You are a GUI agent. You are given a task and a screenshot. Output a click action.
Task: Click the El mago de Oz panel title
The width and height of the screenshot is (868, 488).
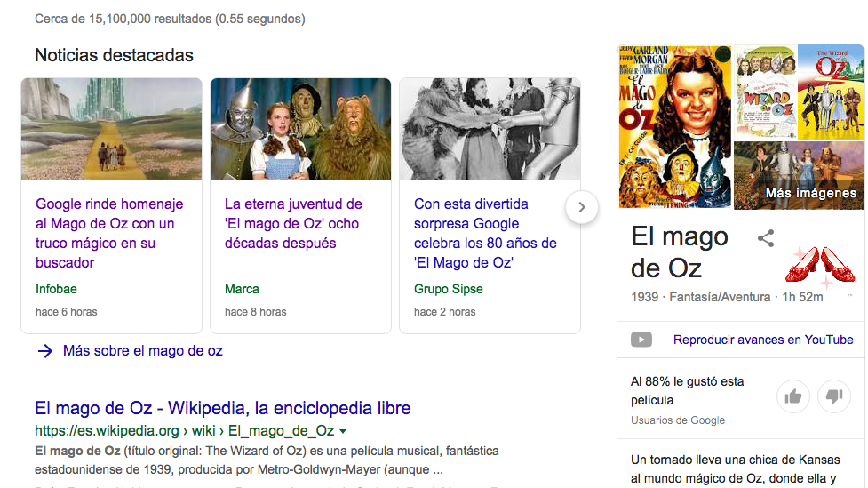680,252
